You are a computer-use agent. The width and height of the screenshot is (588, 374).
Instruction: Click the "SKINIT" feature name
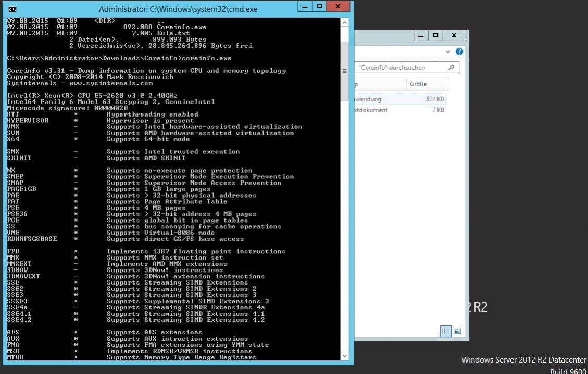[19, 158]
